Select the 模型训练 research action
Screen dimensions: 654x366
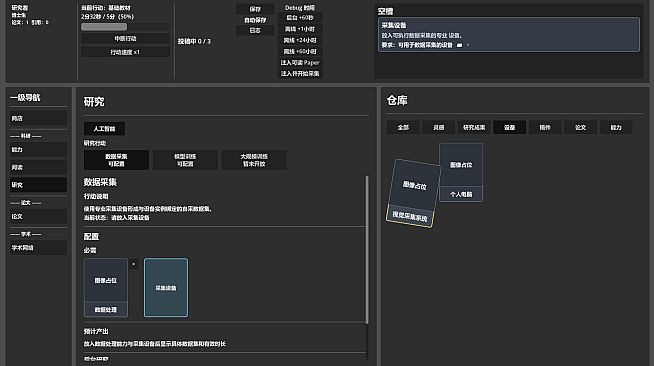tap(185, 160)
